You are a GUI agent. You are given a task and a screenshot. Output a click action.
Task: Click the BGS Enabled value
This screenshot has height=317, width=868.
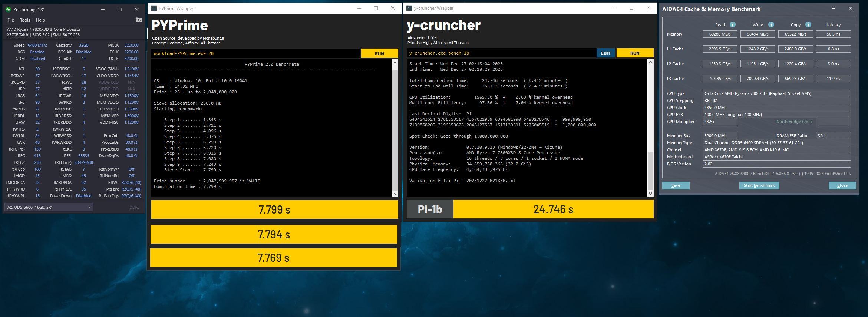point(37,52)
